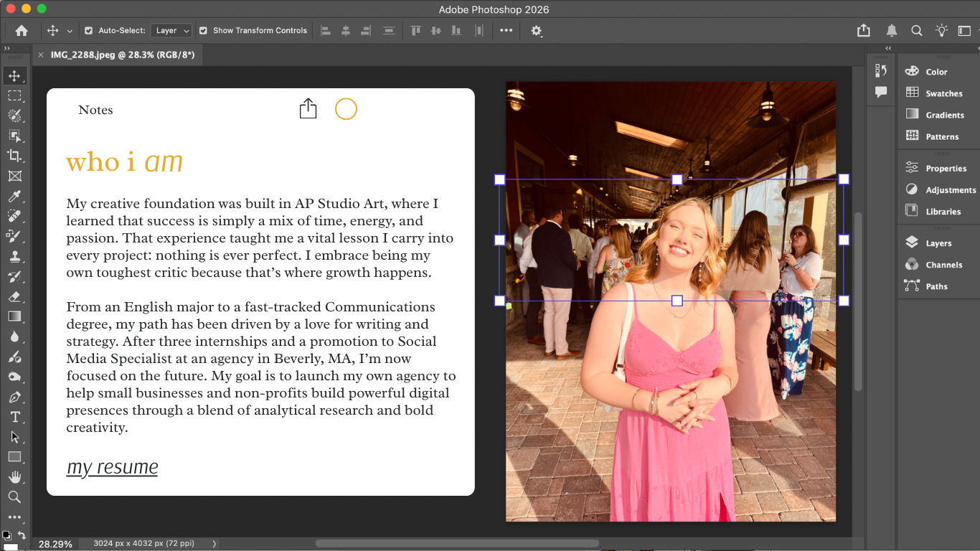Viewport: 980px width, 551px height.
Task: Uncheck the Auto-Select checkbox
Action: tap(89, 31)
